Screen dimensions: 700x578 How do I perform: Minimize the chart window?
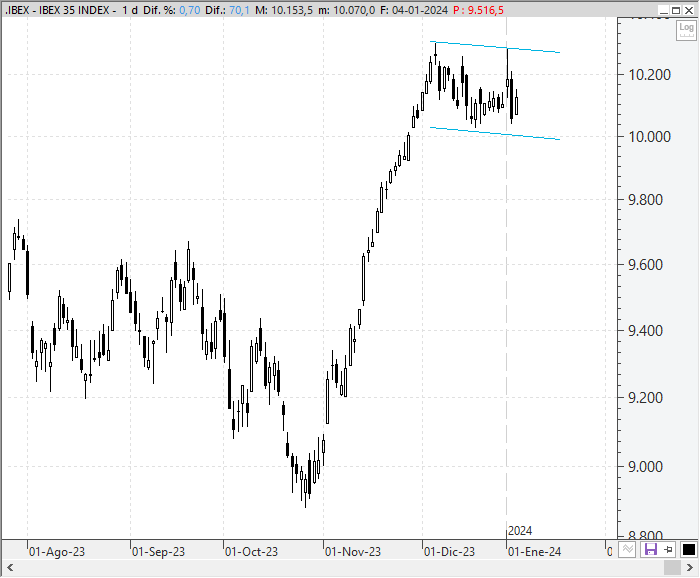tap(664, 10)
